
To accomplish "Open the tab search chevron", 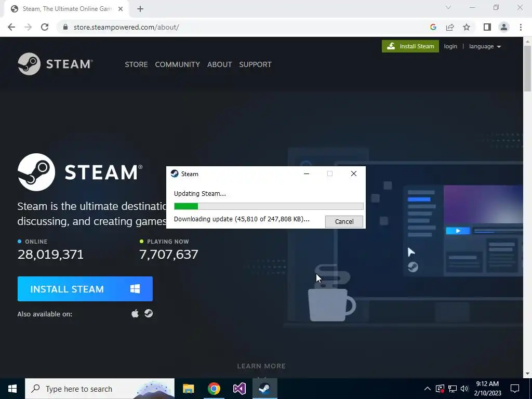I will coord(448,7).
